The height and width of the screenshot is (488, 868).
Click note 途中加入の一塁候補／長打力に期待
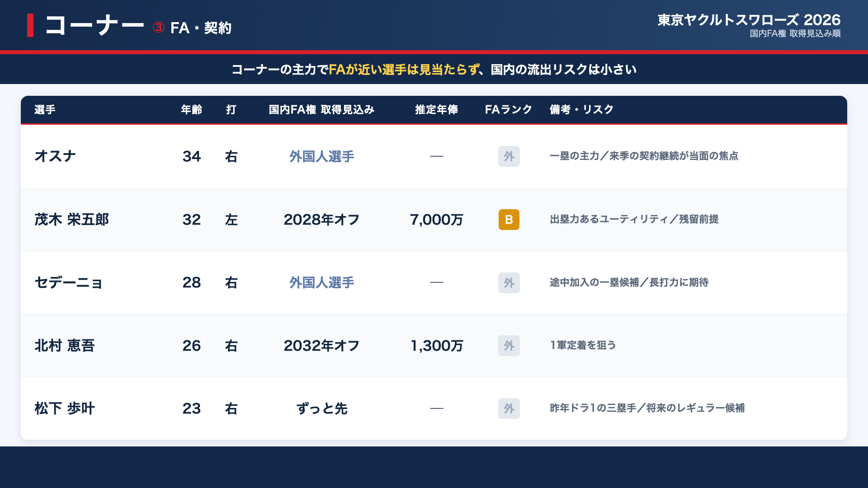tap(629, 283)
